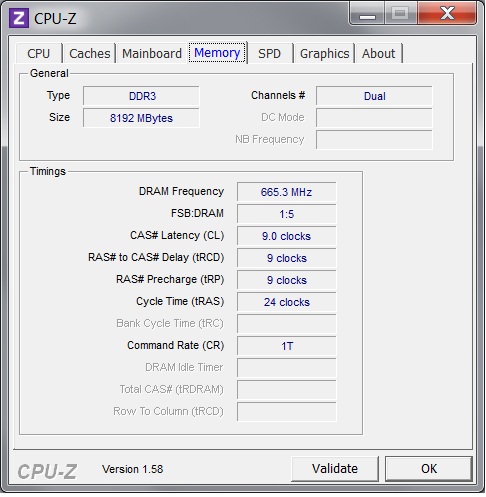Close the CPU-Z window
486x497 pixels.
pyautogui.click(x=447, y=13)
